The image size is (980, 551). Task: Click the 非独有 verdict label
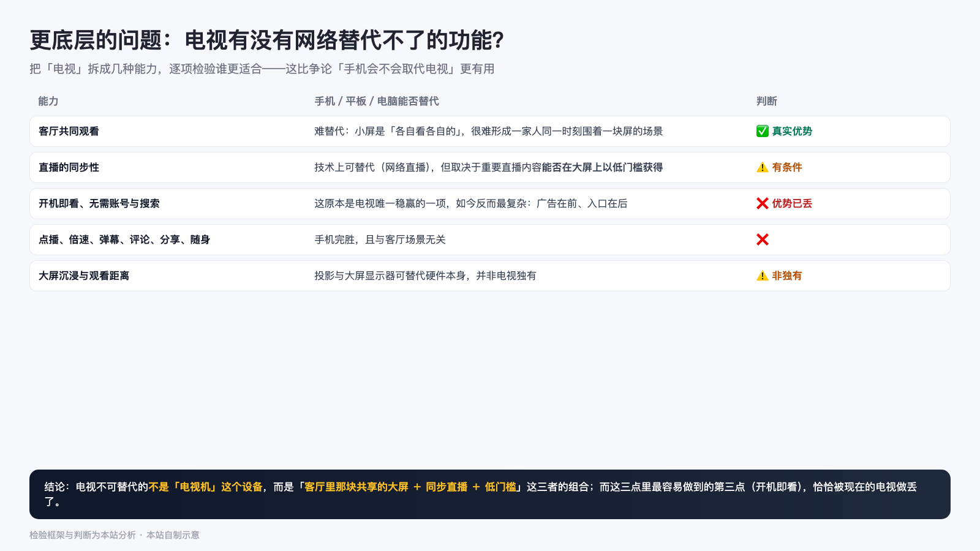[787, 275]
